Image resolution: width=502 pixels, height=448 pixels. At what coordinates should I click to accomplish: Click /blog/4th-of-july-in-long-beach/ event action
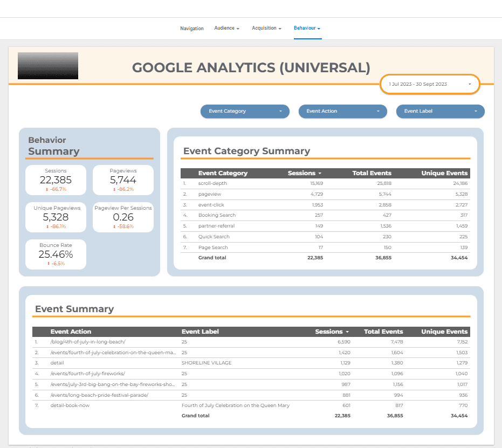pyautogui.click(x=88, y=342)
